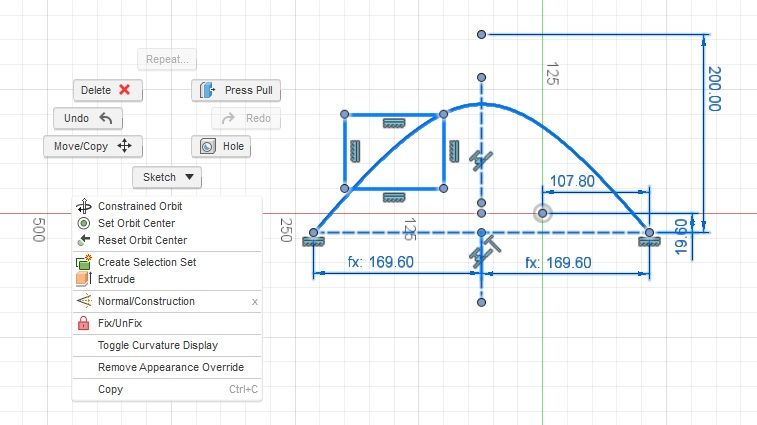Click constraint icon at arc right endpoint

[649, 241]
